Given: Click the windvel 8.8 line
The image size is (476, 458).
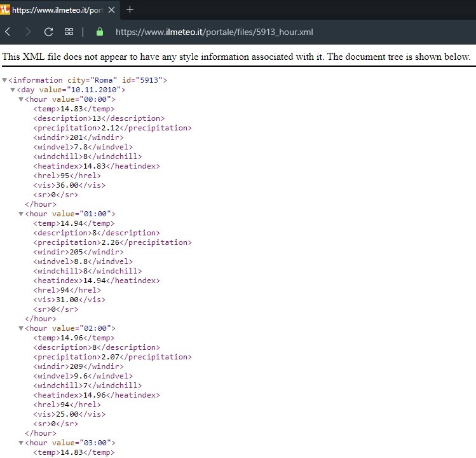Looking at the screenshot, I should click(x=83, y=261).
